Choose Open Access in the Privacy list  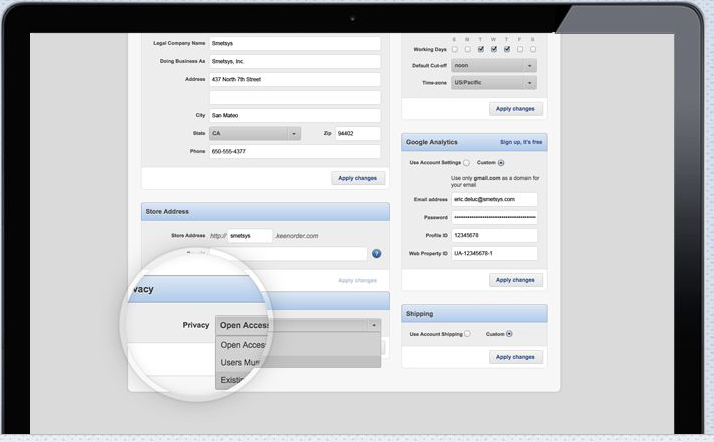298,345
